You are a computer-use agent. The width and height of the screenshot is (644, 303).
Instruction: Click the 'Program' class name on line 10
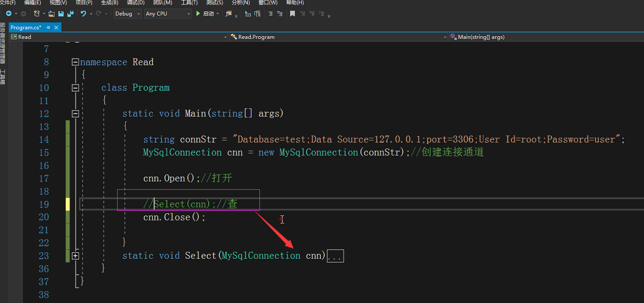point(151,88)
